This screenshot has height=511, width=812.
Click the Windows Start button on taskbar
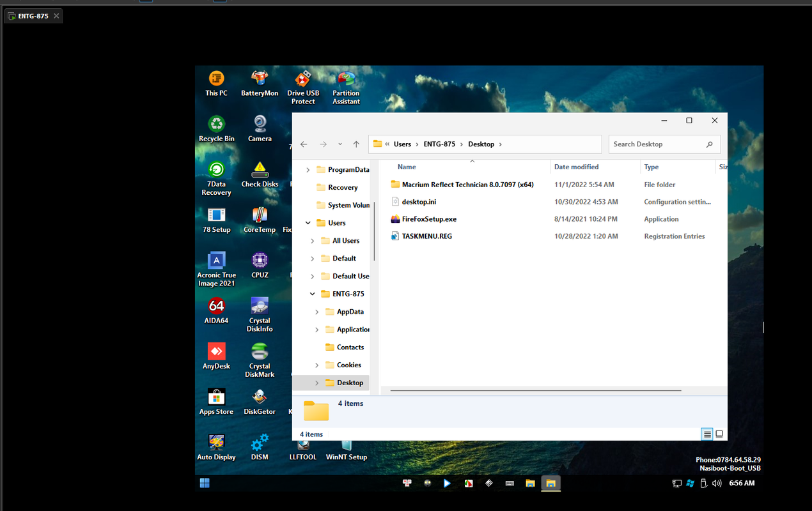[205, 484]
